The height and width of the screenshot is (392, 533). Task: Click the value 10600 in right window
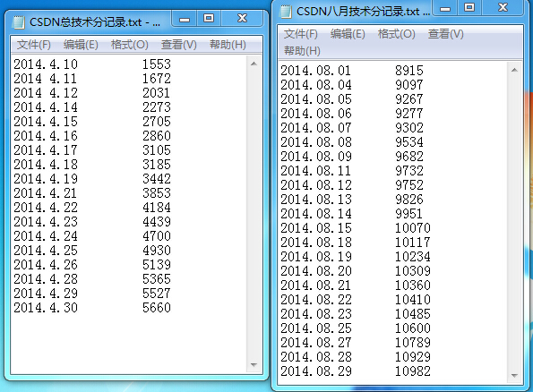[x=413, y=328]
